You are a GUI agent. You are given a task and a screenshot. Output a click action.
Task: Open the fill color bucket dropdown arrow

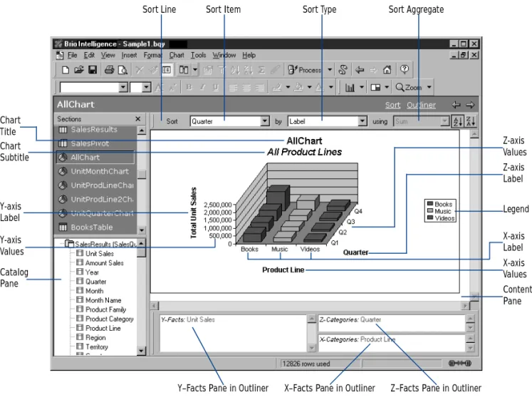point(309,87)
